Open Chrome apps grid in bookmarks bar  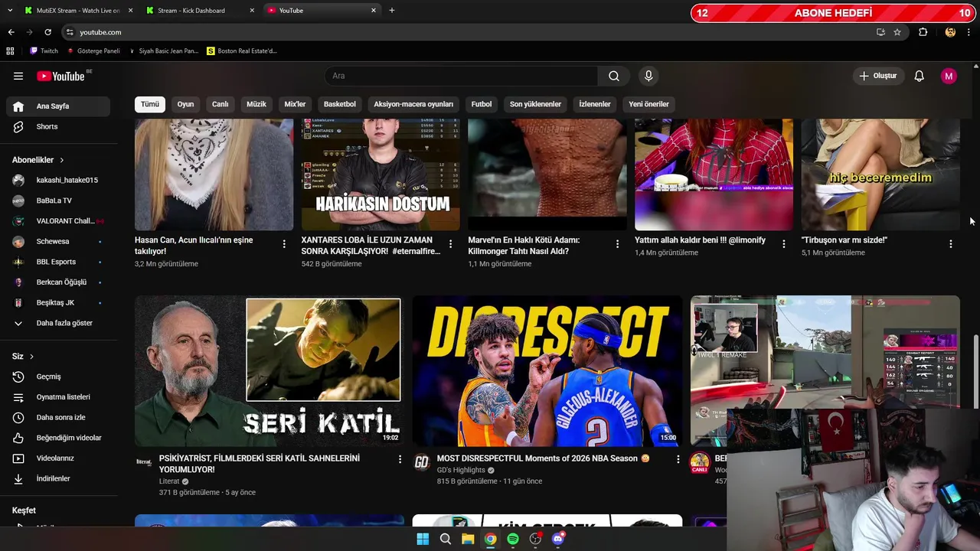pyautogui.click(x=10, y=51)
